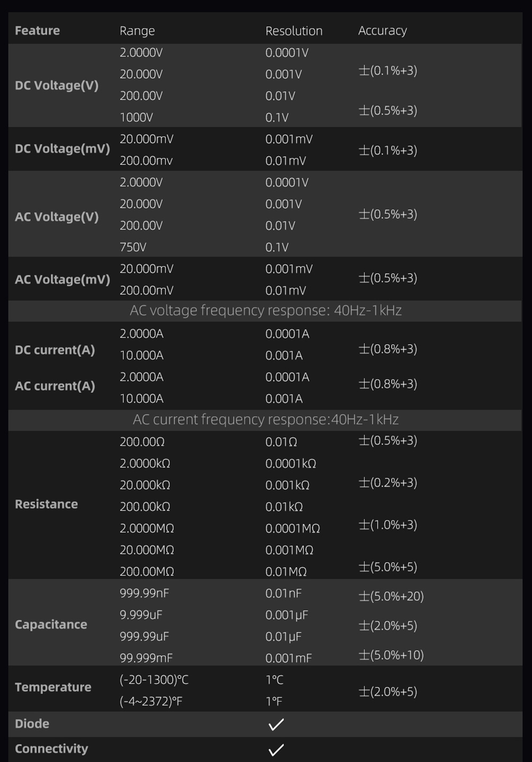Click the Accuracy column header
This screenshot has height=762, width=532.
[x=383, y=31]
